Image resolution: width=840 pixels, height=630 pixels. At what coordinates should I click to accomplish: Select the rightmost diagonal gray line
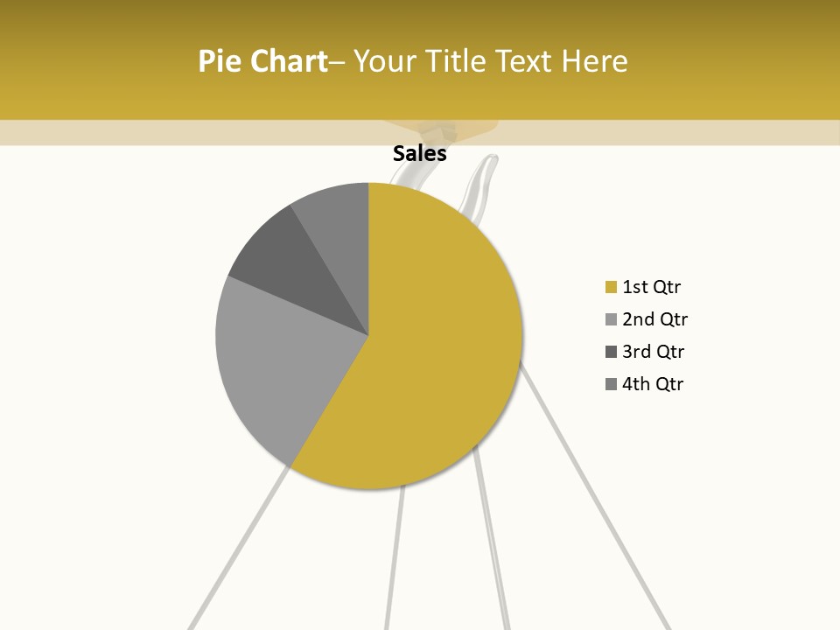[x=596, y=495]
